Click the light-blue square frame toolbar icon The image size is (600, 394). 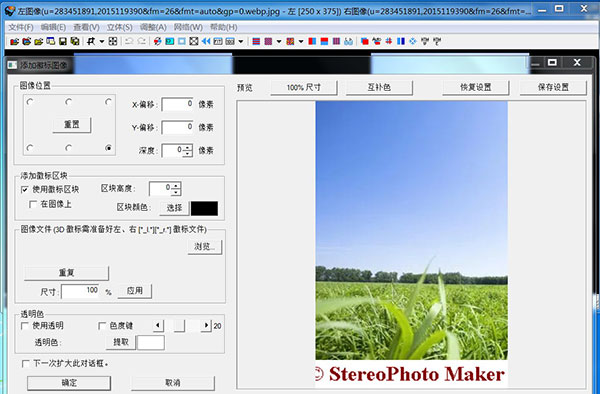(x=181, y=41)
